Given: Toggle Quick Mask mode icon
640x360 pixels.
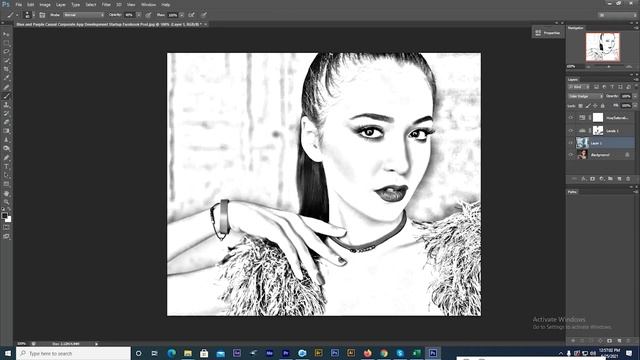Looking at the screenshot, I should click(x=6, y=228).
